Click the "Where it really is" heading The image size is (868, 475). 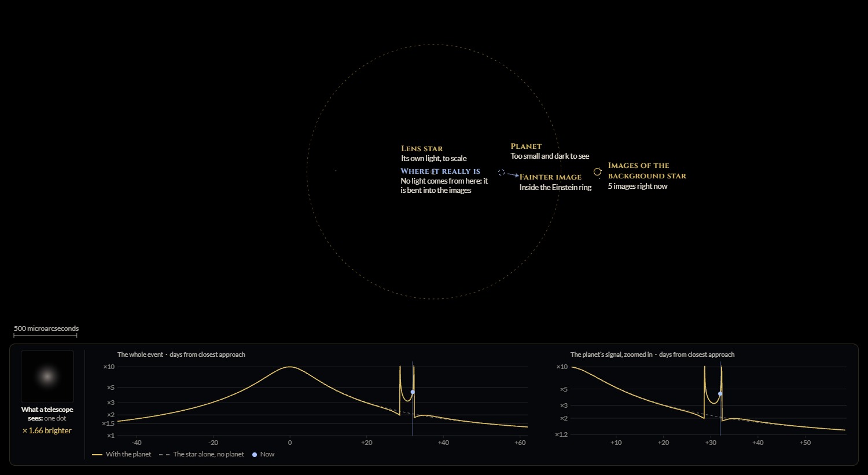[440, 171]
